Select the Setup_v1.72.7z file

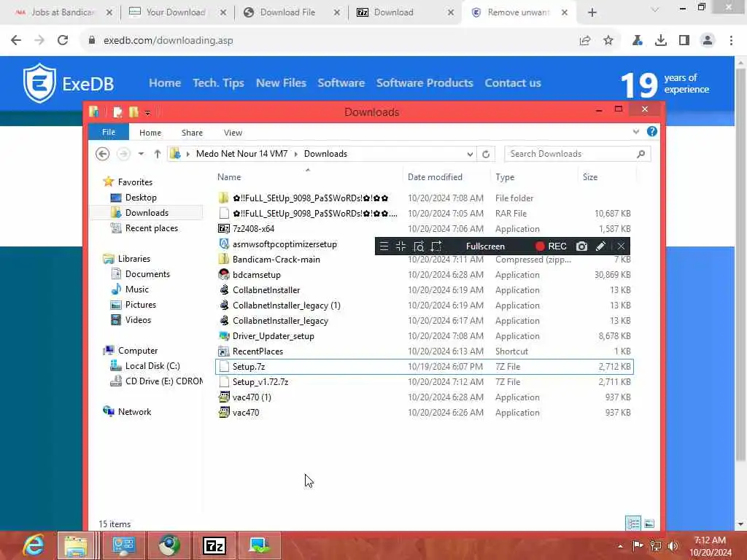point(424,382)
